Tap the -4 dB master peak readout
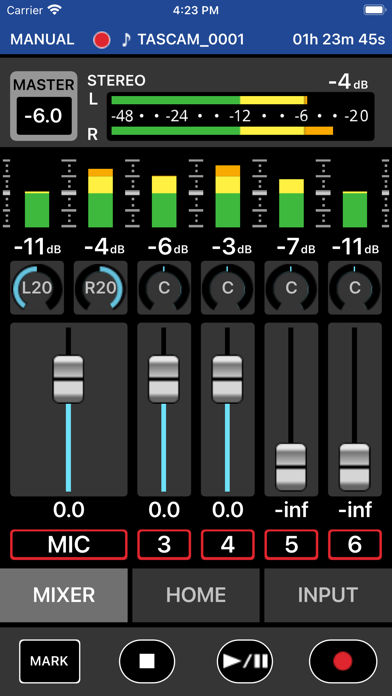Viewport: 392px width, 696px height. [348, 82]
